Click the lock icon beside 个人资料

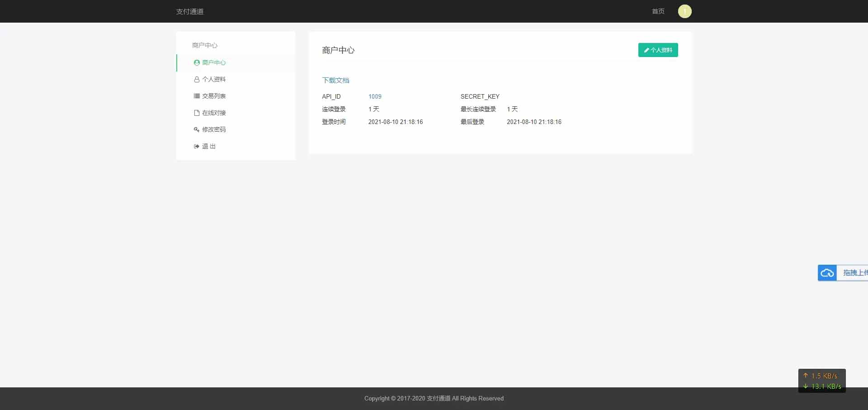pyautogui.click(x=196, y=79)
